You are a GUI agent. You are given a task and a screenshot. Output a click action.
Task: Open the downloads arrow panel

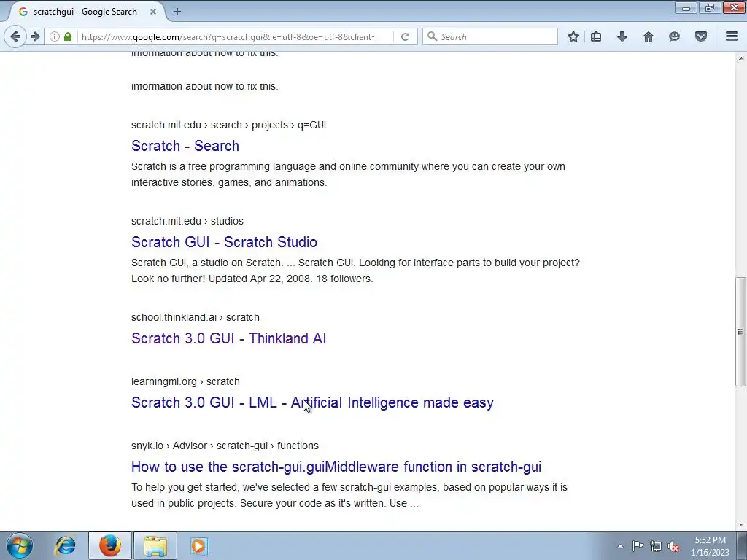(x=622, y=36)
